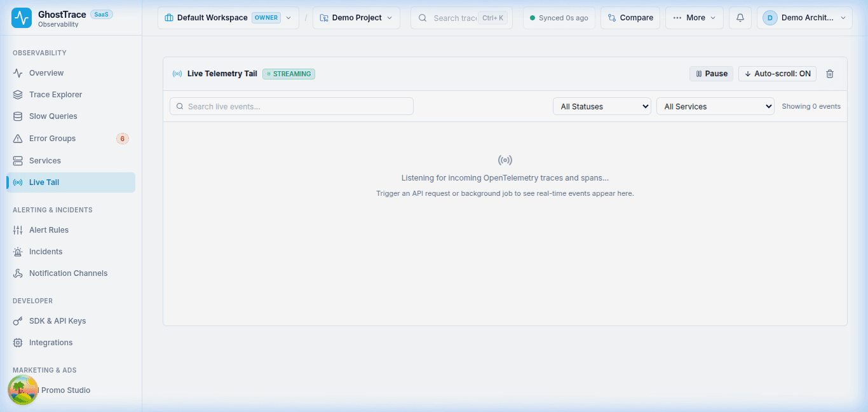Click the SDK & API Keys key icon
The width and height of the screenshot is (868, 412).
pos(18,321)
